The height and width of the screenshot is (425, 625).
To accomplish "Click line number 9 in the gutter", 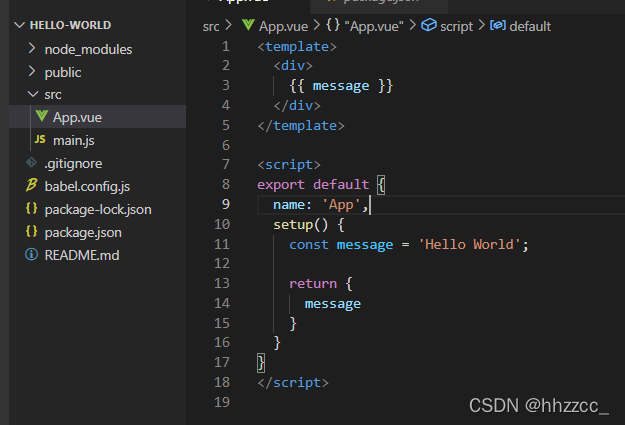I will (x=226, y=204).
